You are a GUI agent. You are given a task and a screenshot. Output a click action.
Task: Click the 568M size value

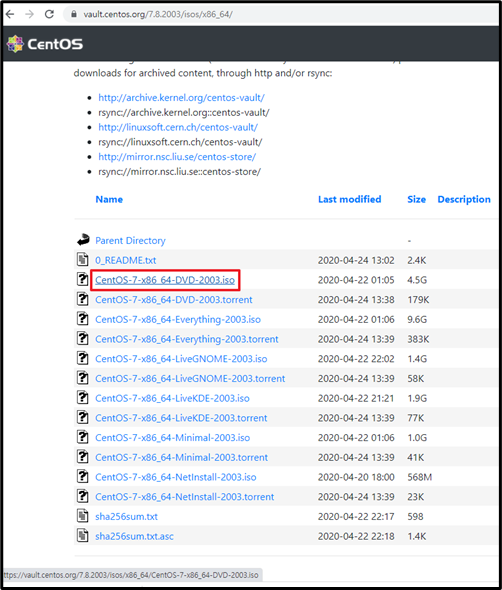420,477
